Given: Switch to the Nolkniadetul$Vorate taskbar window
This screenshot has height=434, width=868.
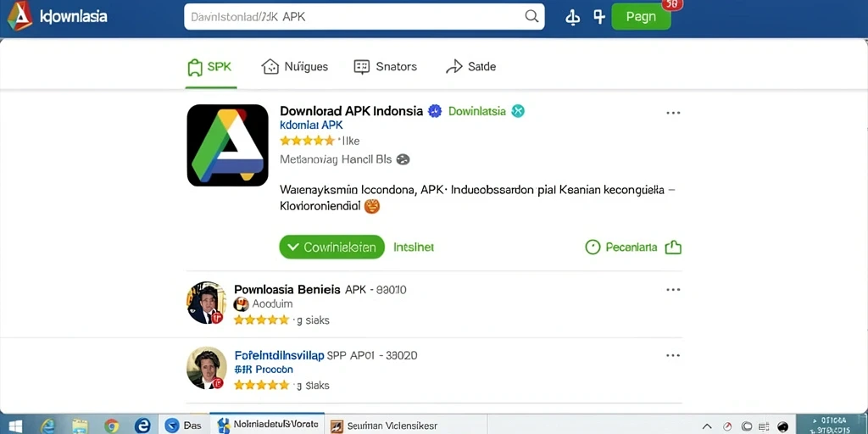Looking at the screenshot, I should click(267, 425).
